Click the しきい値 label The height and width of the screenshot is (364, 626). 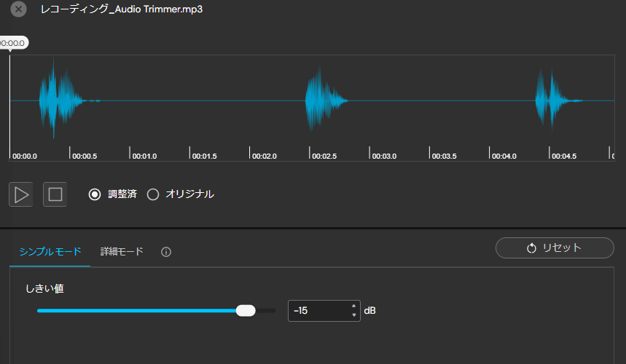tap(44, 288)
